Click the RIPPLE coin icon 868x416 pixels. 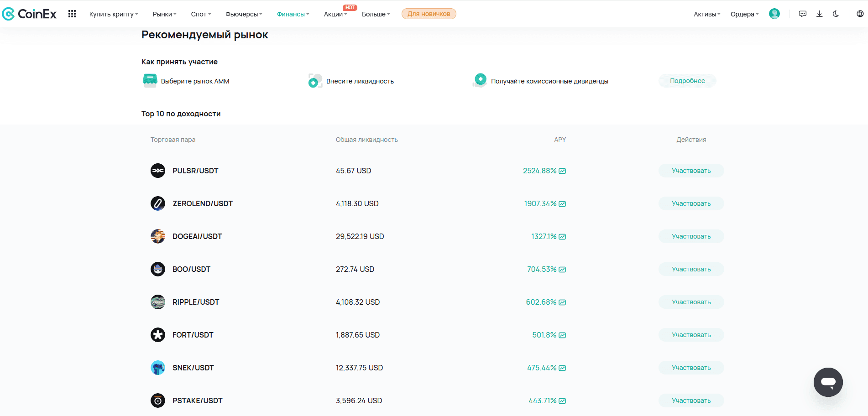coord(158,302)
